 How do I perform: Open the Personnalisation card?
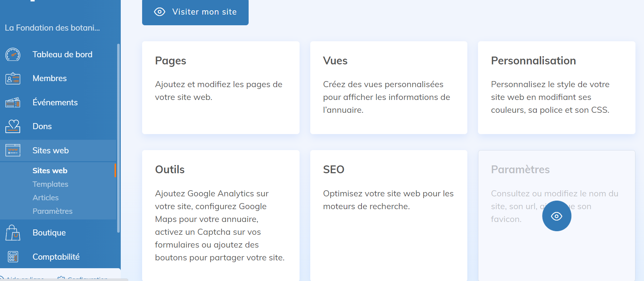[x=556, y=88]
